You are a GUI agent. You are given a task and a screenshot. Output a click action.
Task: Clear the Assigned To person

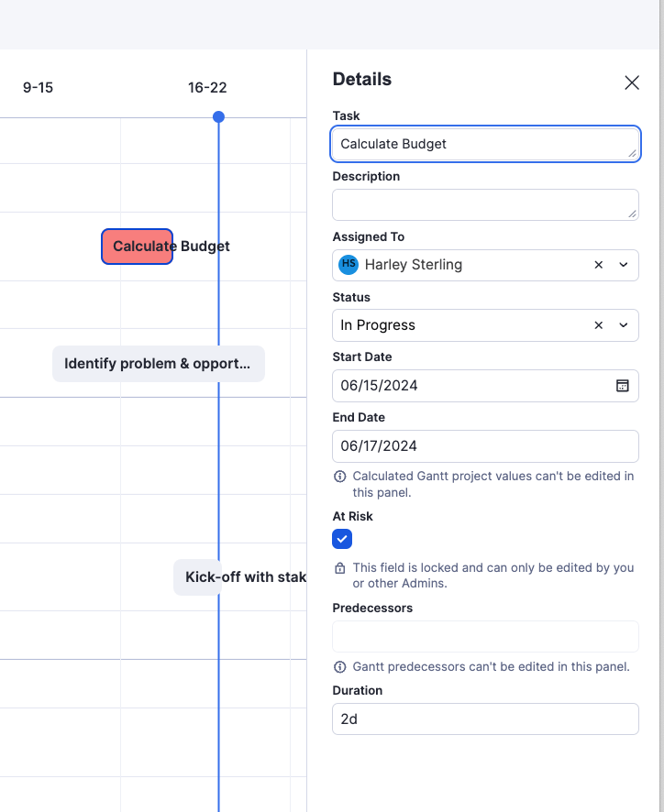point(599,265)
